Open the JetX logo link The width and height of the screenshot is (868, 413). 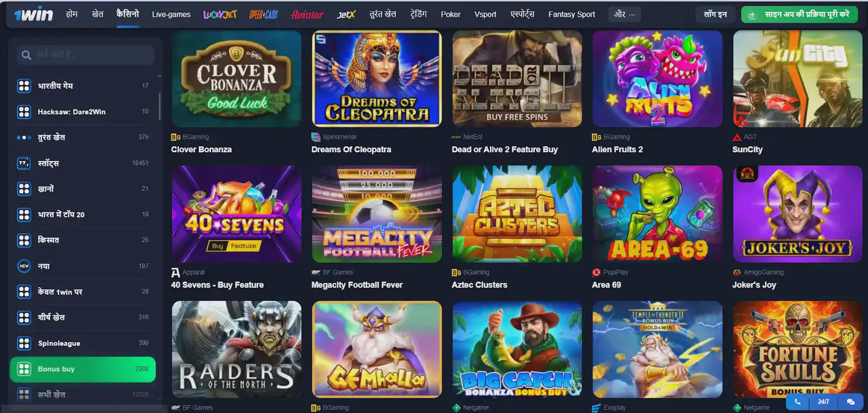tap(346, 15)
